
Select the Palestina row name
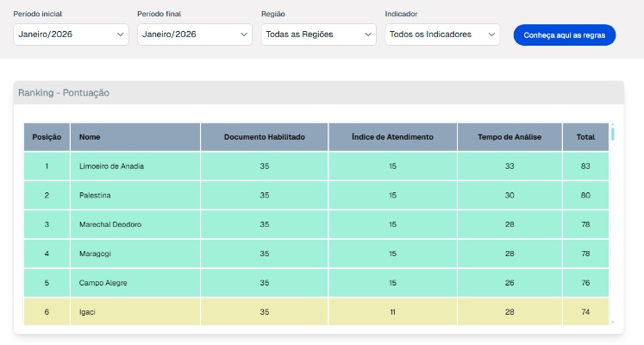click(x=96, y=195)
